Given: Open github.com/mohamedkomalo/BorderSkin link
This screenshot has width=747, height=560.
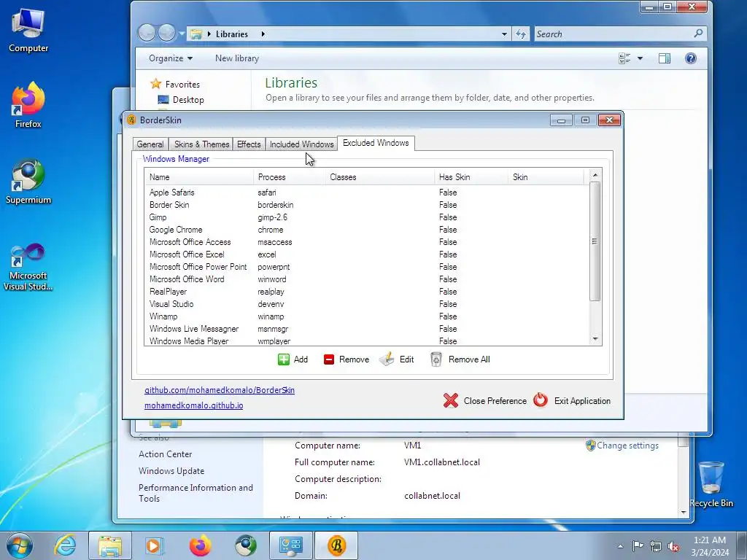Looking at the screenshot, I should 220,390.
